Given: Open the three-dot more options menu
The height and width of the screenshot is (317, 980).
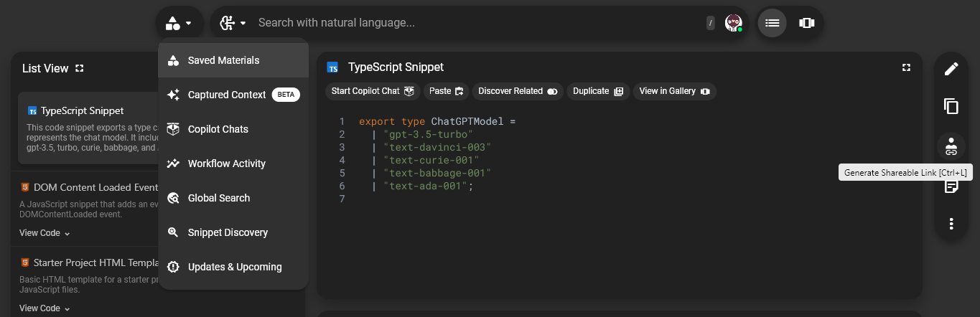Looking at the screenshot, I should (x=951, y=224).
